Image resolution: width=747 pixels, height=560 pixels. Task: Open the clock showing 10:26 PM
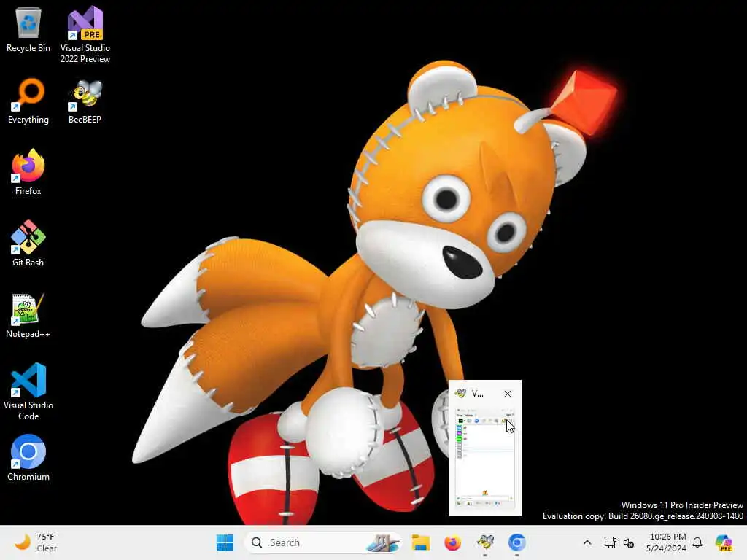(666, 542)
